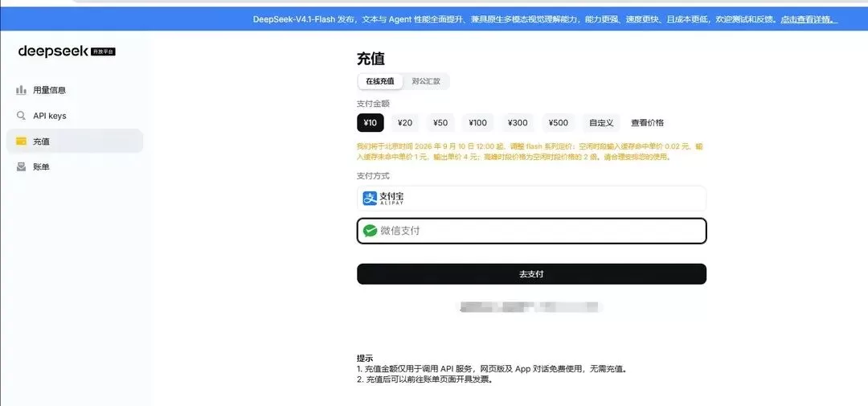Viewport: 868px width, 406px height.
Task: Select the ¥300 amount option
Action: (x=518, y=123)
